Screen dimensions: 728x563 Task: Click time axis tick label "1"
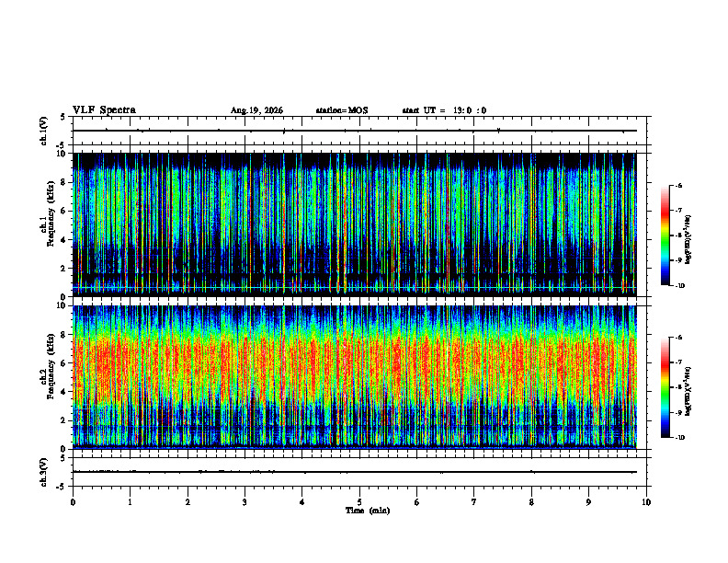[x=130, y=502]
